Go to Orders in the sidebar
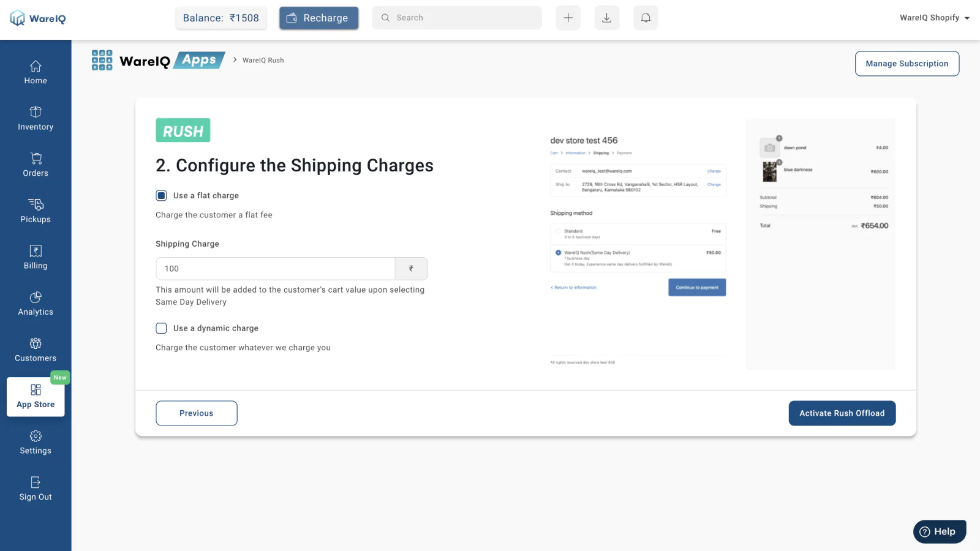The width and height of the screenshot is (980, 551). [36, 165]
